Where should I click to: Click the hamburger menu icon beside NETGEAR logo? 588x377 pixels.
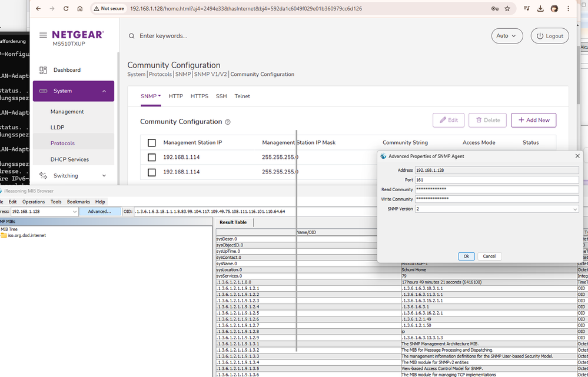tap(43, 35)
